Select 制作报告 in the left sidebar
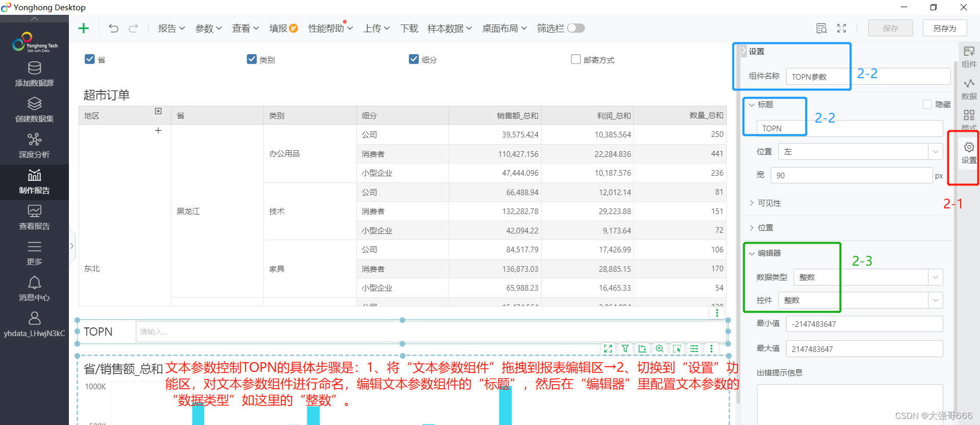This screenshot has width=980, height=425. coord(34,182)
